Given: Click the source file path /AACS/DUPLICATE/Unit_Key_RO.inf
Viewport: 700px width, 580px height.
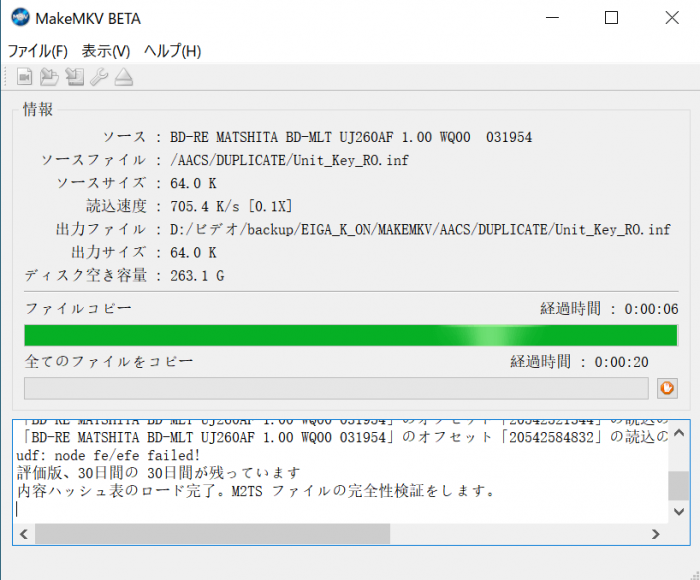Looking at the screenshot, I should tap(289, 160).
